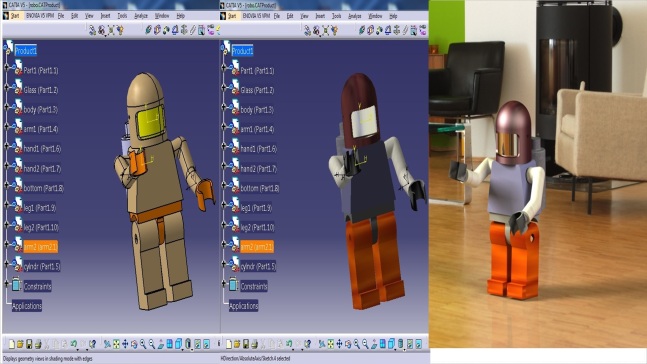
Task: Select Product1 root in left tree
Action: [26, 51]
